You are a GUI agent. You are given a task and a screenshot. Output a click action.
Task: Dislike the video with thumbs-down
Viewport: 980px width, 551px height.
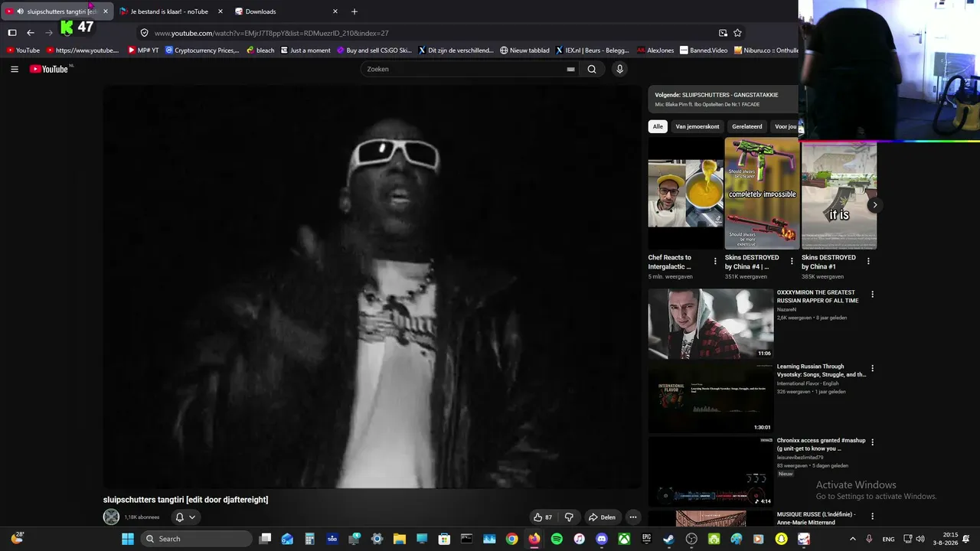[x=569, y=517]
